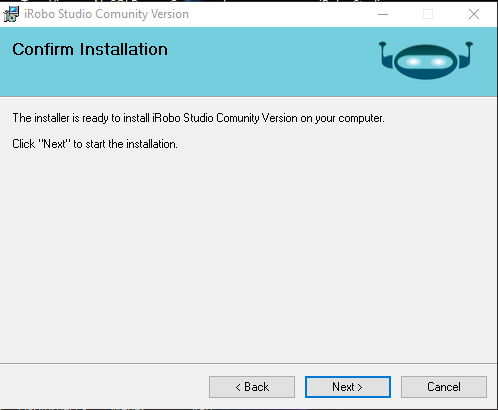
Task: Cancel the iRobo Studio installation
Action: pyautogui.click(x=444, y=387)
